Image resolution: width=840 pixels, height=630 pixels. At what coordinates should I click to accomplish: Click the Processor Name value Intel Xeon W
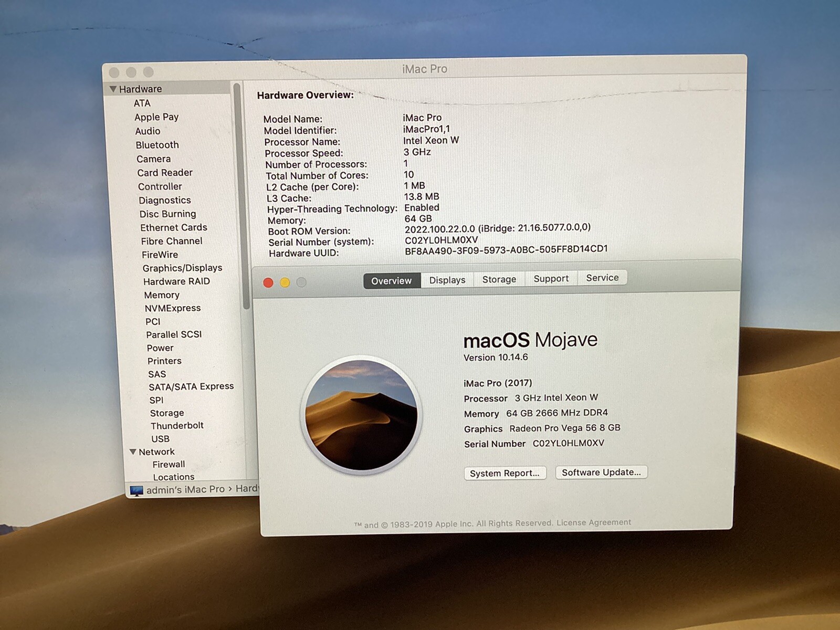coord(431,141)
